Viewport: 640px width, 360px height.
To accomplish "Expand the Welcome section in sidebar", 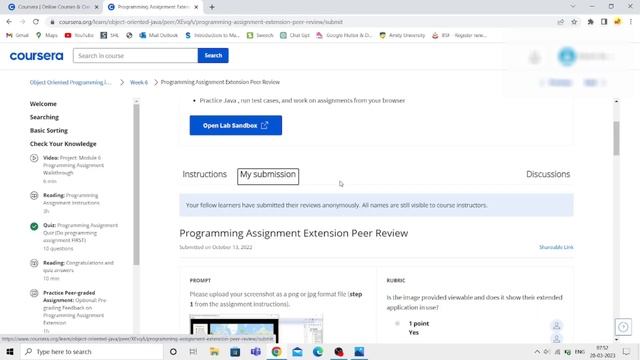I will (43, 104).
